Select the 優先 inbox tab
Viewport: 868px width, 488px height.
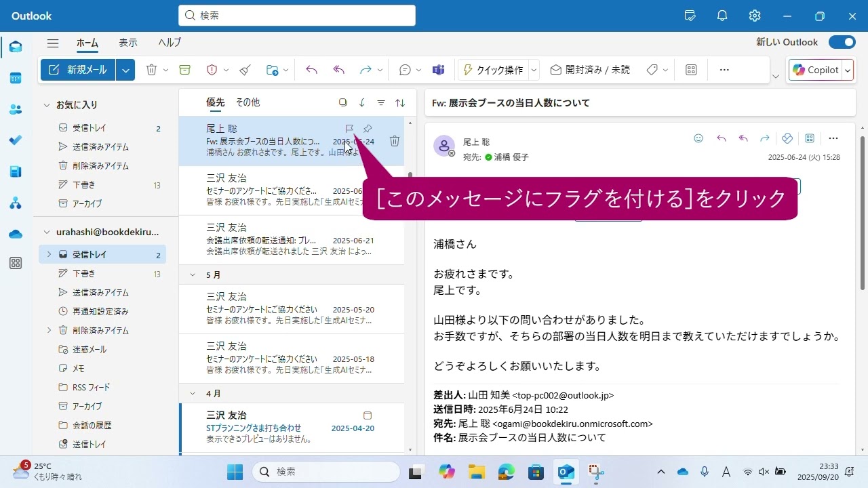tap(215, 102)
